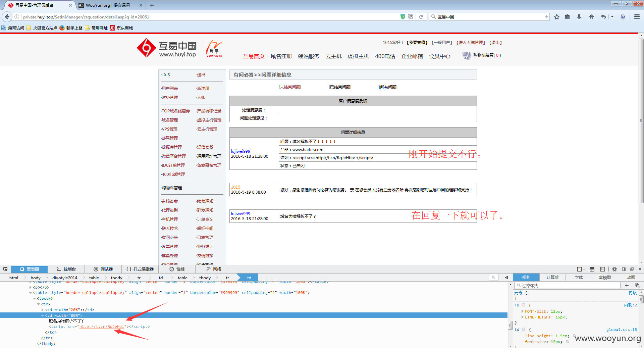
Task: Expand the LINE-HEIGHT property arrow
Action: tap(522, 317)
